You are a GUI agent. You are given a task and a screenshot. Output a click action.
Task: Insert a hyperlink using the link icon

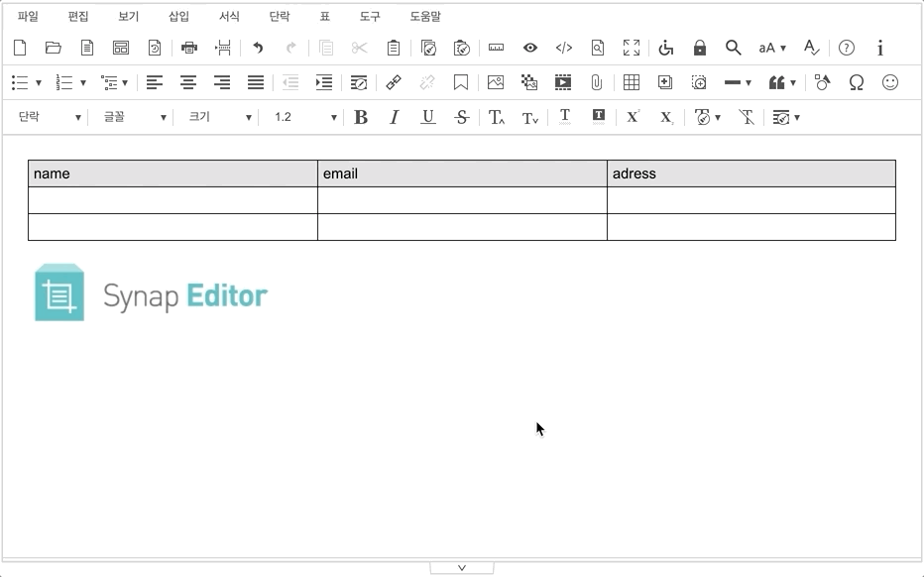point(394,83)
